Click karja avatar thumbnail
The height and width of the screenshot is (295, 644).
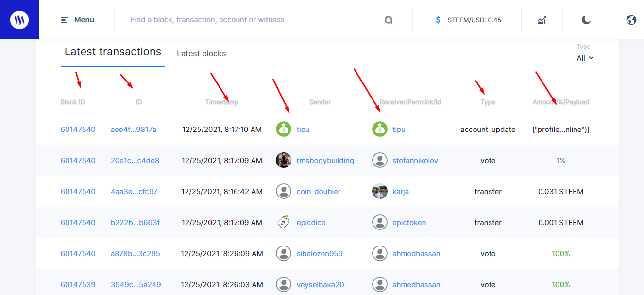coord(380,192)
